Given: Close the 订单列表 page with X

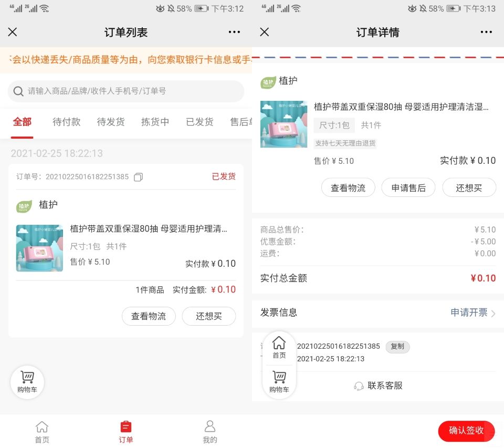Looking at the screenshot, I should pos(13,32).
